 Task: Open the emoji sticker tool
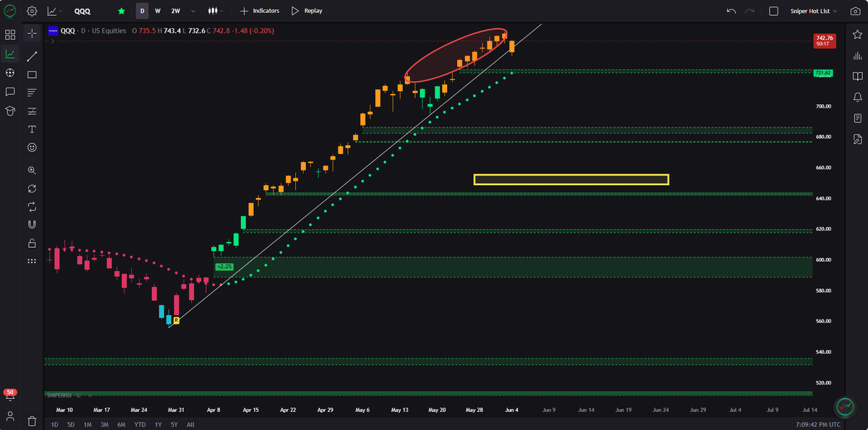(32, 147)
